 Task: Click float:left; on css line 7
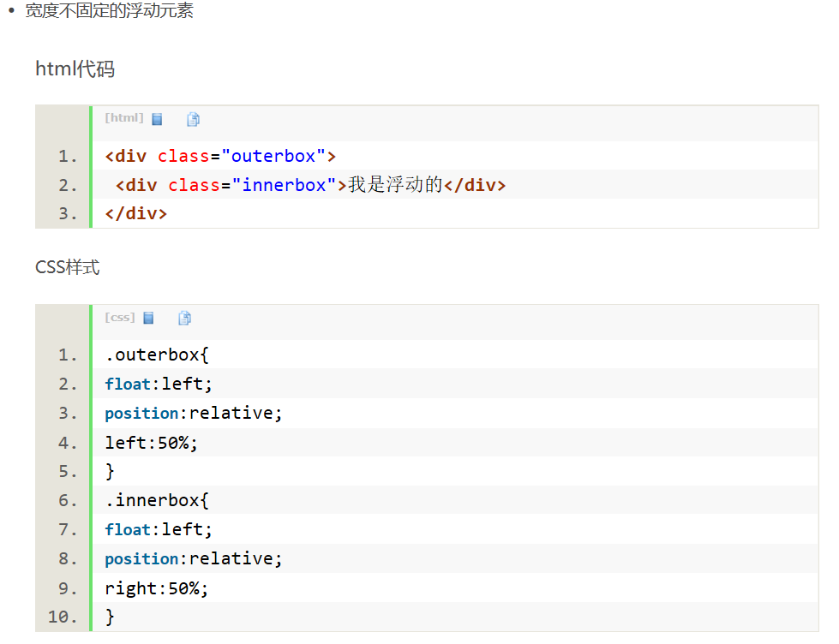(x=159, y=529)
